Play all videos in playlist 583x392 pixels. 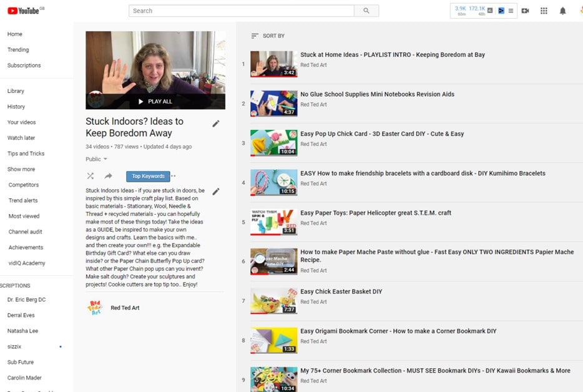point(155,101)
